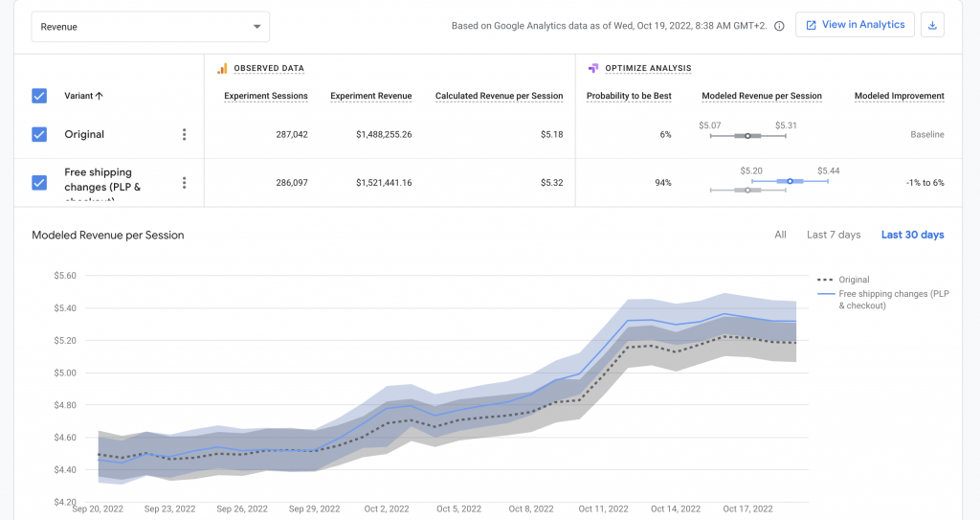Click the Observed Data bar chart icon
The image size is (980, 520).
click(222, 69)
